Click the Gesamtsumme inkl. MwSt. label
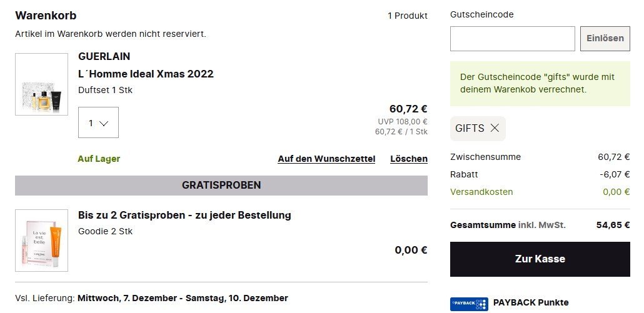Image resolution: width=644 pixels, height=313 pixels. click(x=508, y=225)
